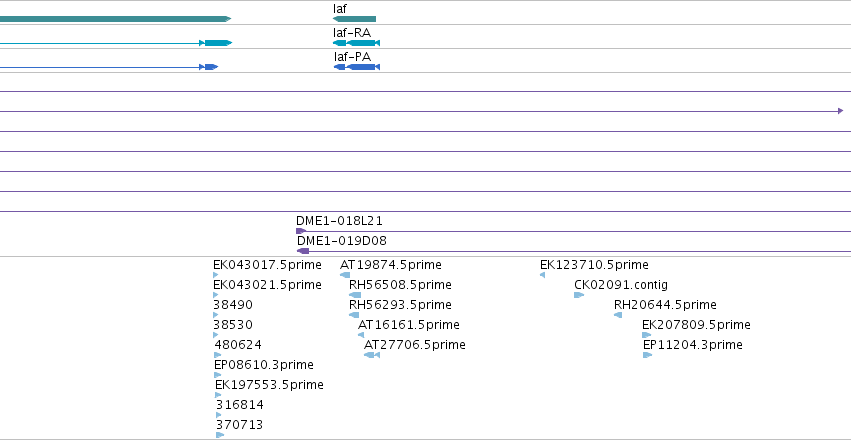Click the long purple line's arrowhead end
Screen dimensions: 851x440
click(x=841, y=111)
